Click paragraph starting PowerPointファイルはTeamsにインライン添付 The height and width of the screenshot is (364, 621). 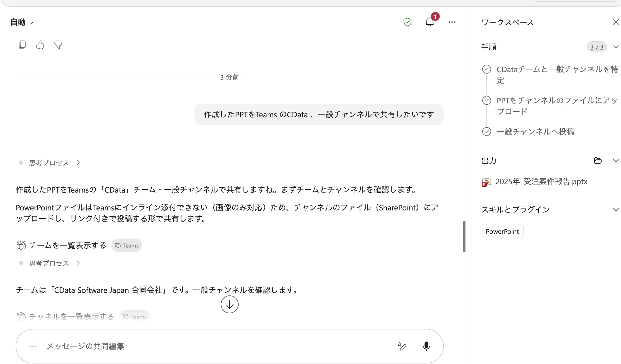[x=227, y=213]
